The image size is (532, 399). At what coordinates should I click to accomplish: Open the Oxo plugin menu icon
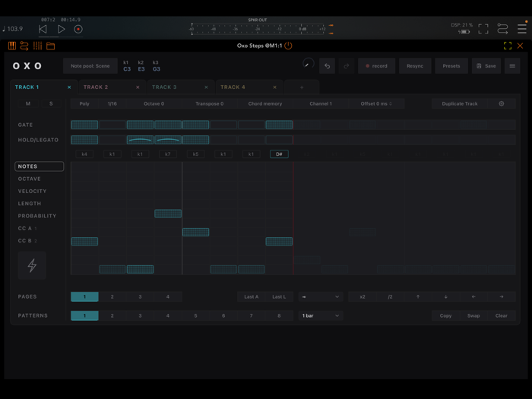click(512, 66)
